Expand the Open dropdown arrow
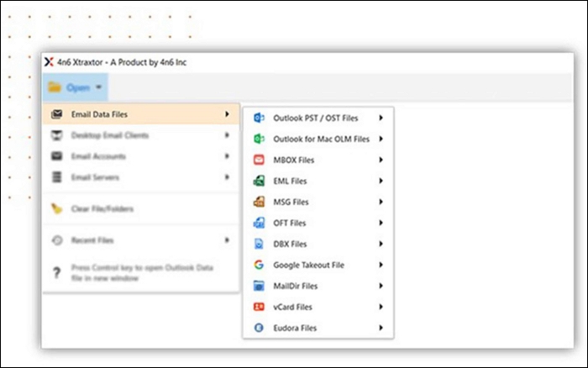 98,87
